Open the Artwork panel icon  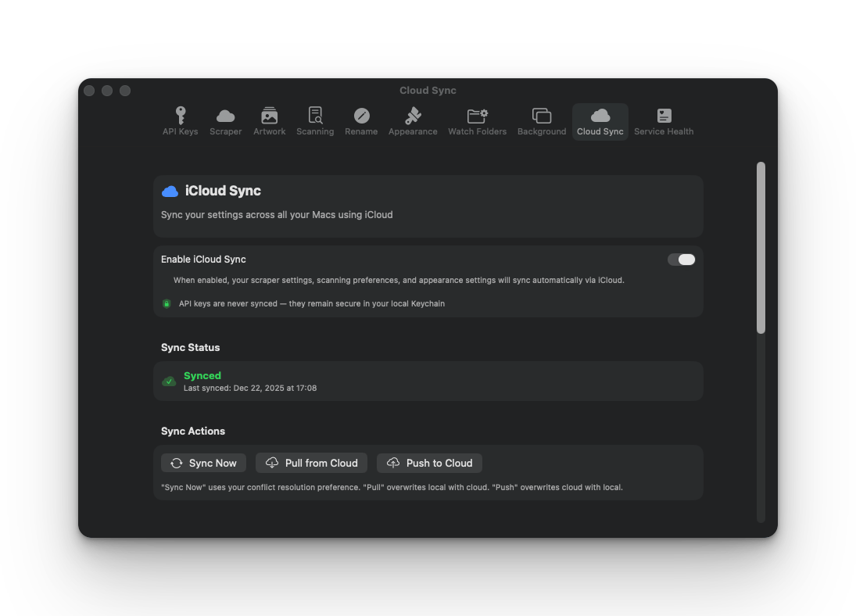(x=269, y=115)
